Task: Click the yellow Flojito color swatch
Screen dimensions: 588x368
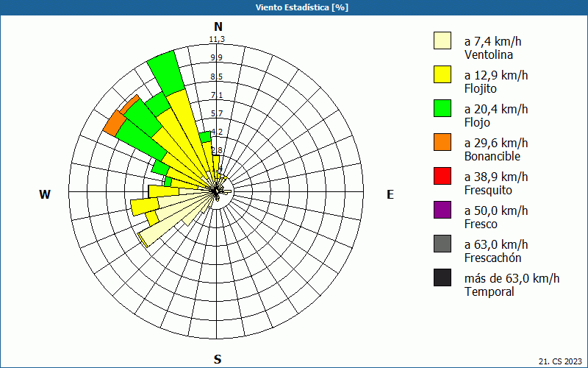Action: tap(442, 74)
